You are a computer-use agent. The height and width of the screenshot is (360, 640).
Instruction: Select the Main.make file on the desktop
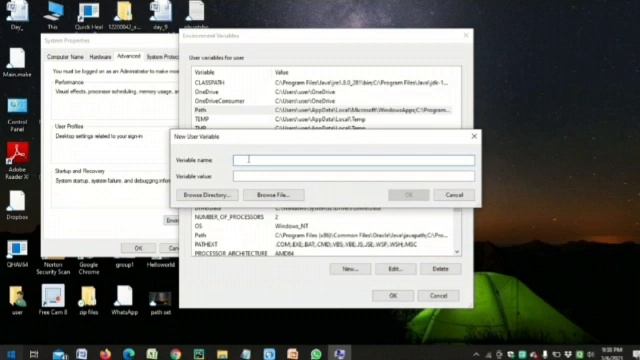pos(17,62)
